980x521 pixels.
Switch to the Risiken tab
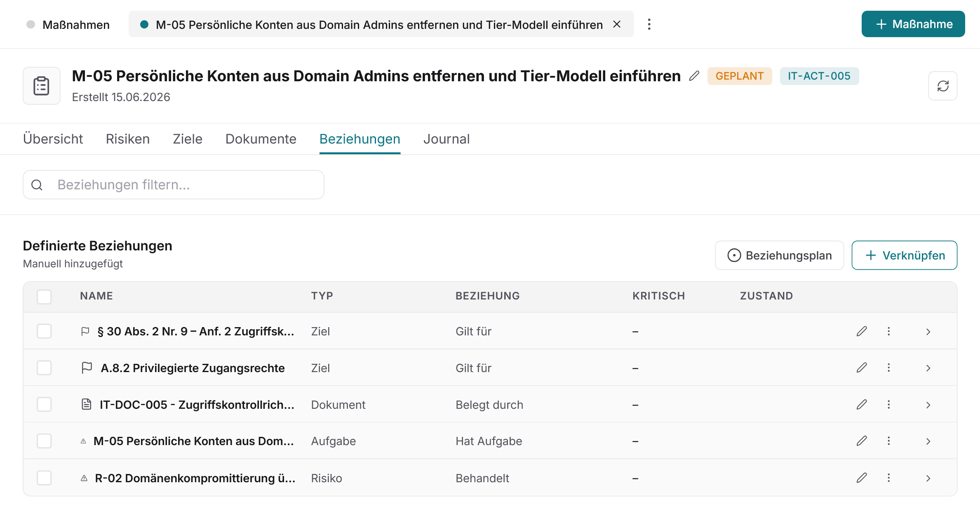[x=128, y=139]
